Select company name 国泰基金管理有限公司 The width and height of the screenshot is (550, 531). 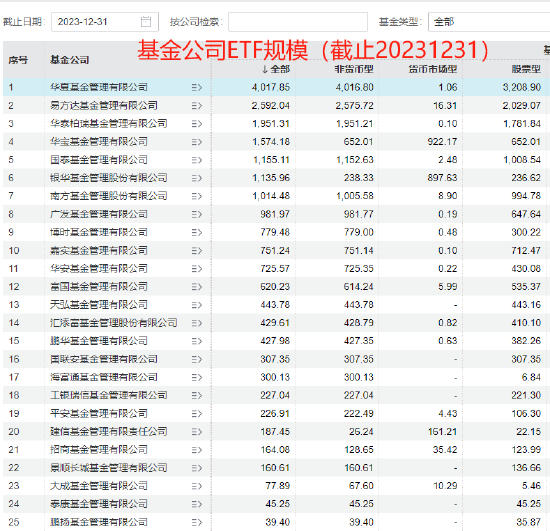coord(99,160)
